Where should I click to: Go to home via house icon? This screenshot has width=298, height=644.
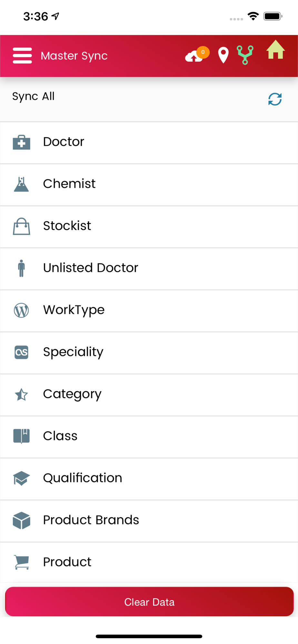275,50
